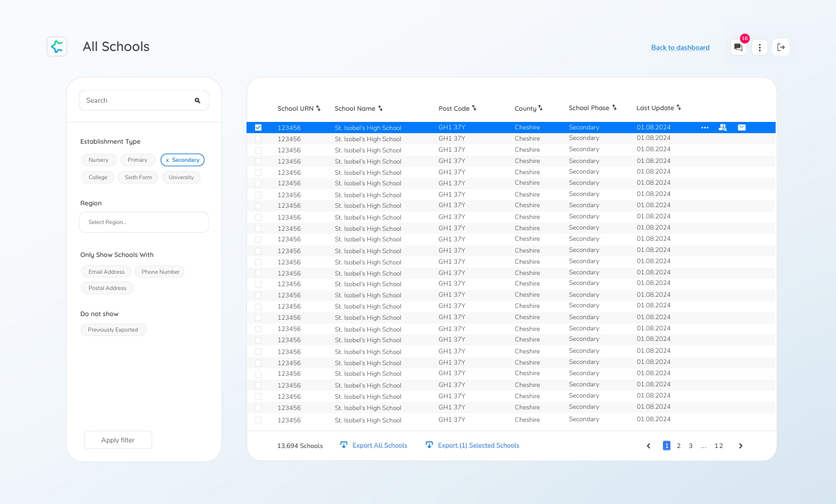Click the email envelope icon on selected row
The width and height of the screenshot is (836, 504).
click(x=741, y=128)
